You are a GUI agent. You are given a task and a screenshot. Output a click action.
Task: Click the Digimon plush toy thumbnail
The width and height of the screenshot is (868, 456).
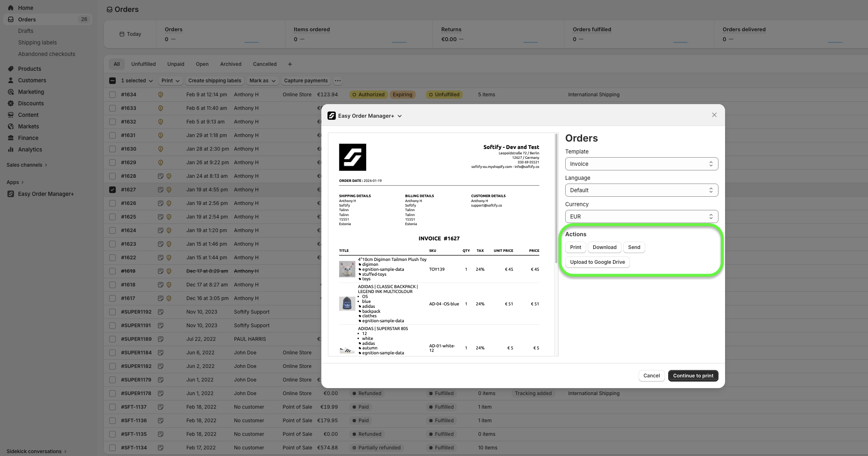pyautogui.click(x=347, y=269)
